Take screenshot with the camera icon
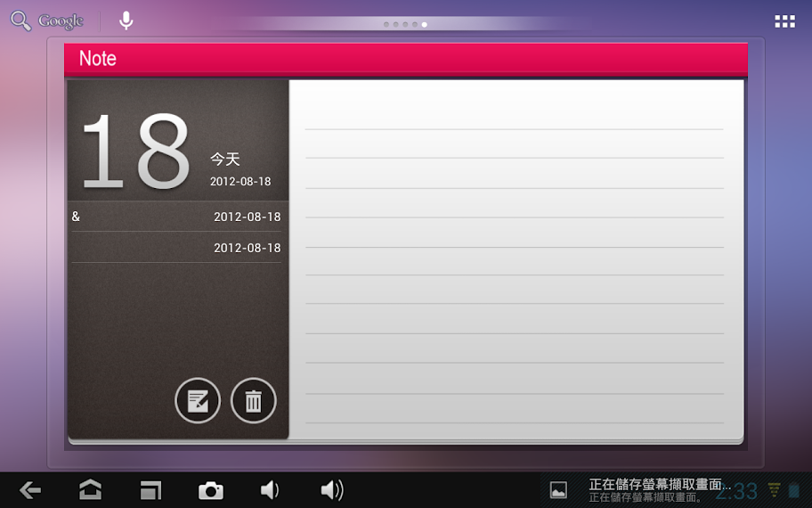This screenshot has width=812, height=508. pyautogui.click(x=211, y=490)
